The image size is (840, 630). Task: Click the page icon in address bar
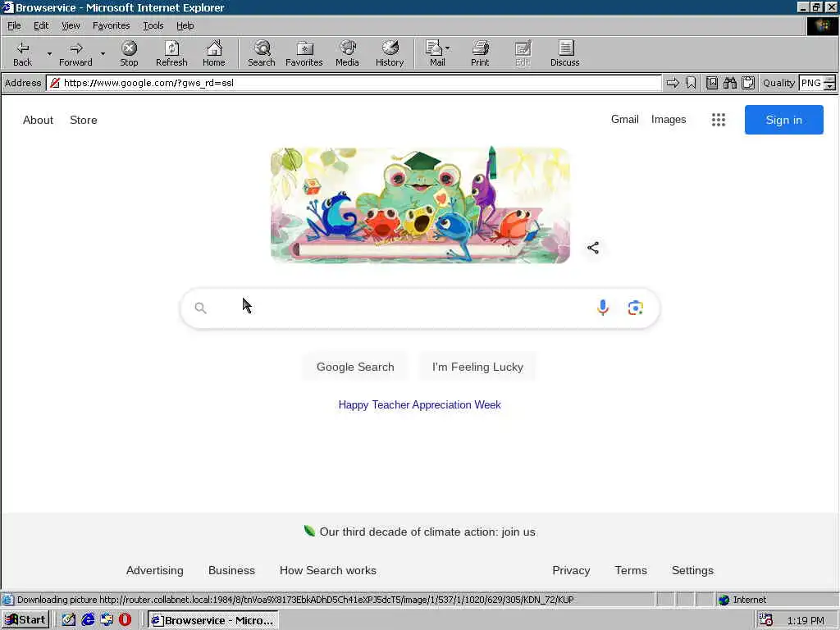coord(55,83)
